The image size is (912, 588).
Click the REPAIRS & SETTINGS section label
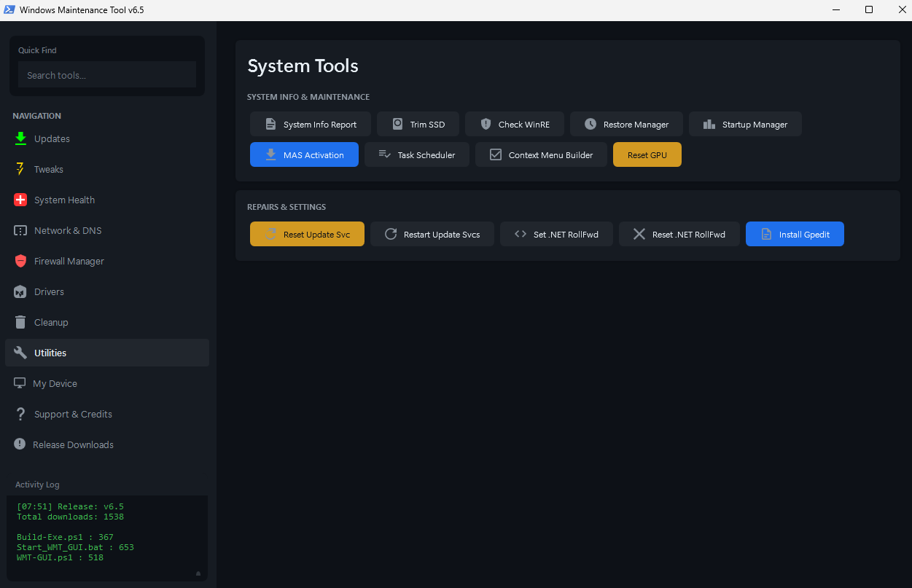tap(287, 207)
